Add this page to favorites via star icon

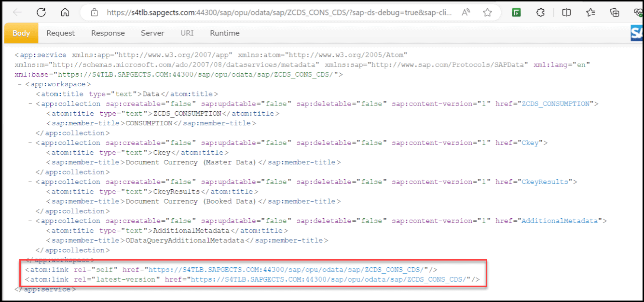click(x=487, y=13)
